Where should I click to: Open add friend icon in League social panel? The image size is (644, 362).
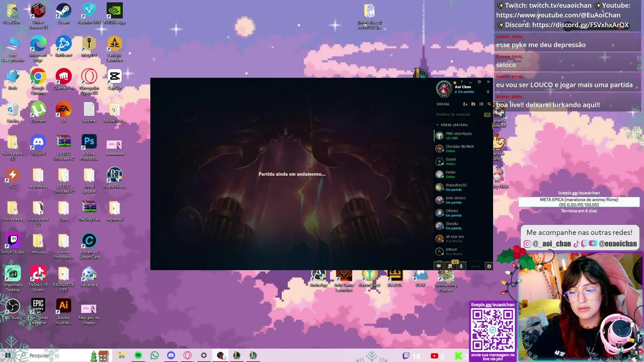(x=465, y=104)
